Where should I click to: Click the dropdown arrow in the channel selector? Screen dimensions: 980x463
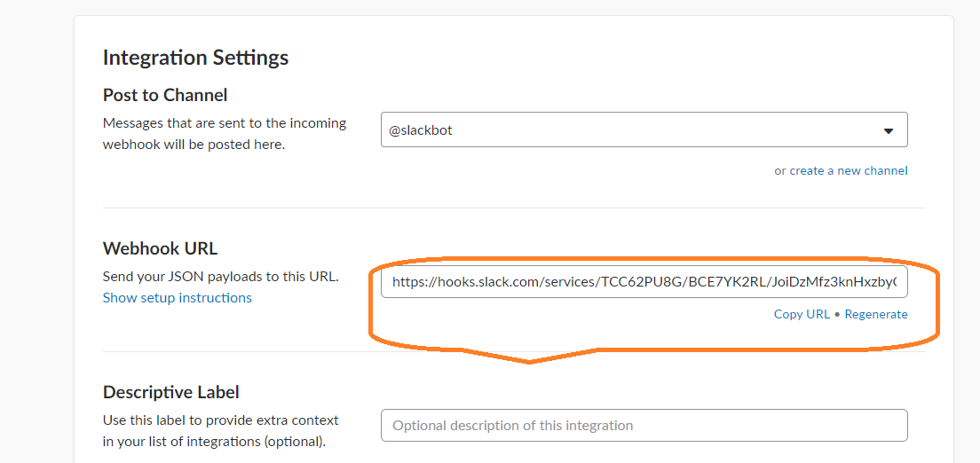click(x=889, y=131)
